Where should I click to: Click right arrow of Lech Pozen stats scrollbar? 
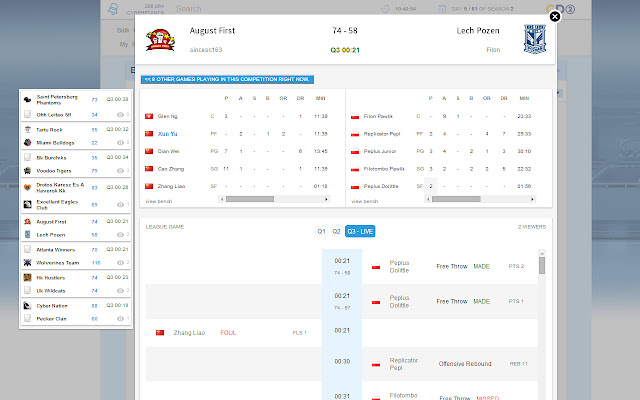point(532,199)
